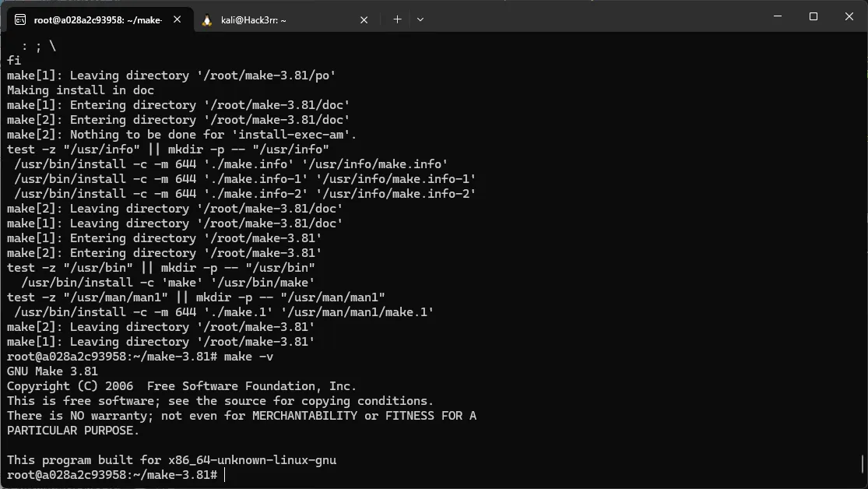Click the text 'This program built for x86_64-unknown-linux-gnu'
Screen dimensions: 868x489
[x=171, y=460]
